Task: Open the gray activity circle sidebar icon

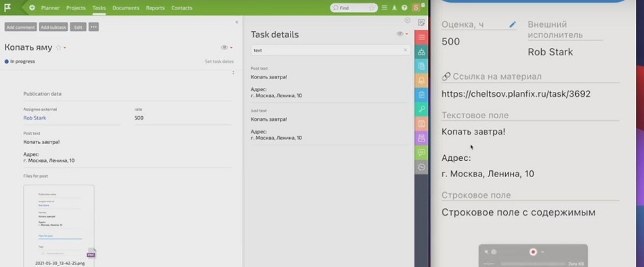Action: (x=421, y=168)
